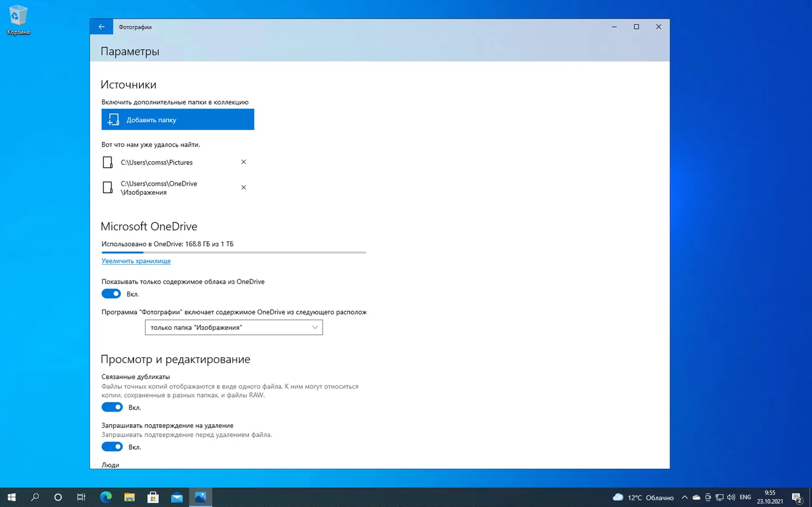The image size is (812, 507).
Task: Click the Люди label at the bottom
Action: coord(110,465)
